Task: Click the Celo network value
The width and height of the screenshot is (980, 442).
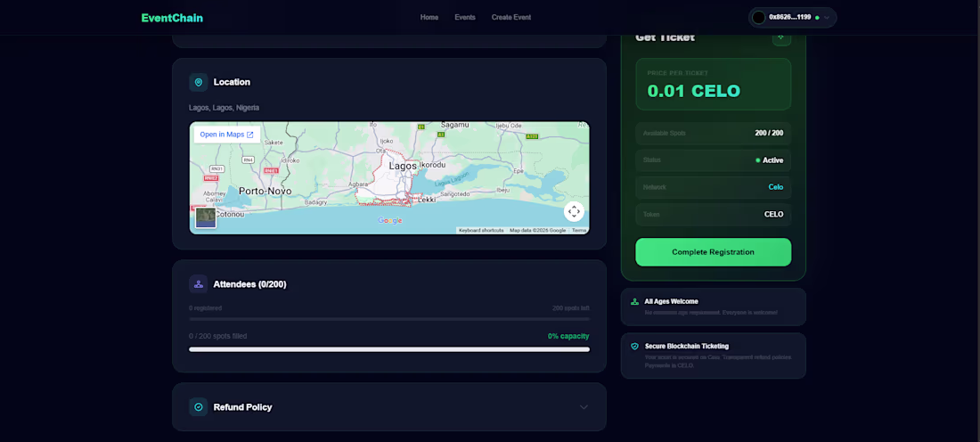Action: click(776, 187)
